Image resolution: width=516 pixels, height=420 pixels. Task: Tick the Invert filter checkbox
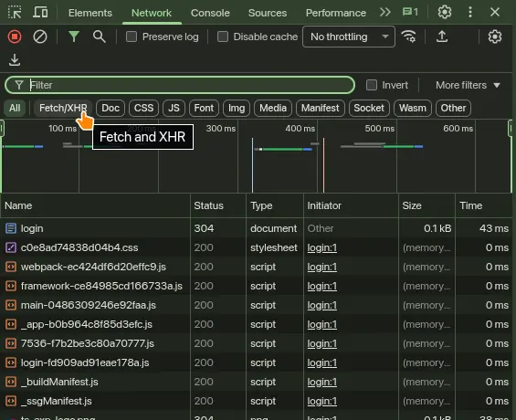point(372,85)
